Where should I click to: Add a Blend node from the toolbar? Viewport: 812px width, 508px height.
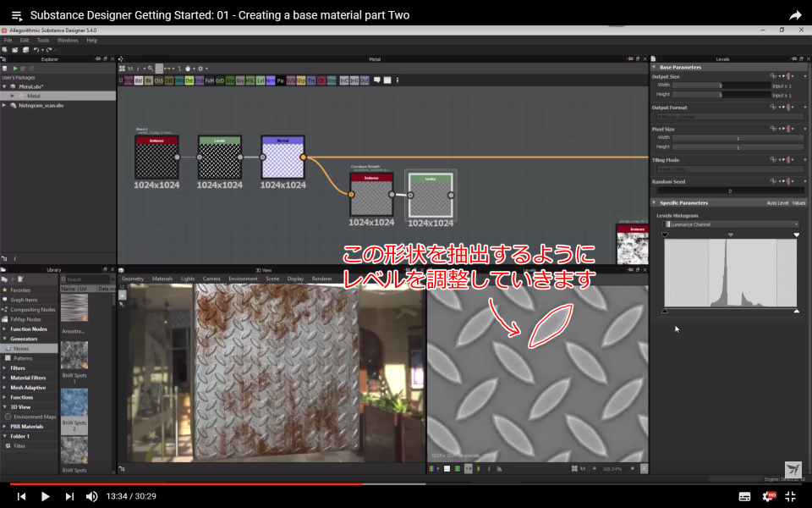[138, 81]
